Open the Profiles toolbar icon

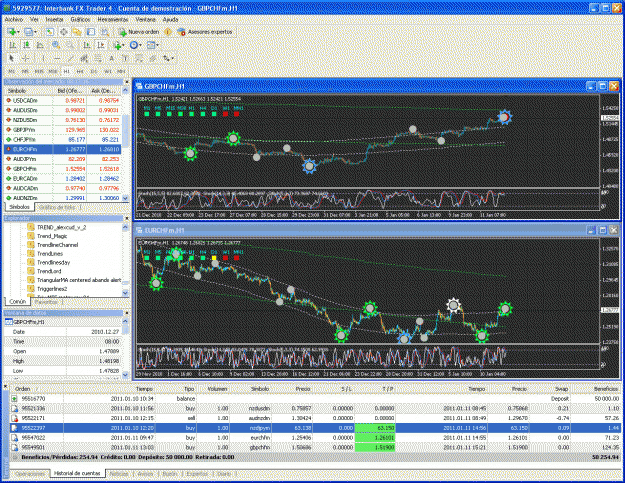(x=28, y=32)
